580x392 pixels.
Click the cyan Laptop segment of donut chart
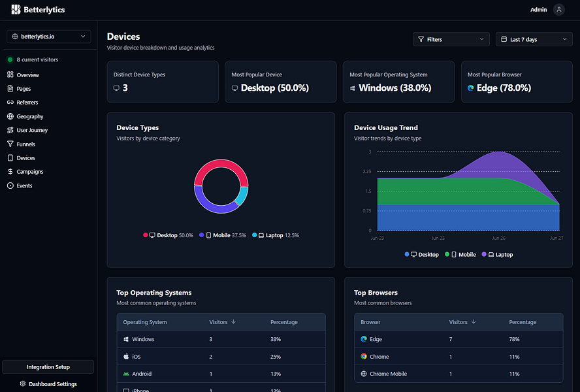243,195
